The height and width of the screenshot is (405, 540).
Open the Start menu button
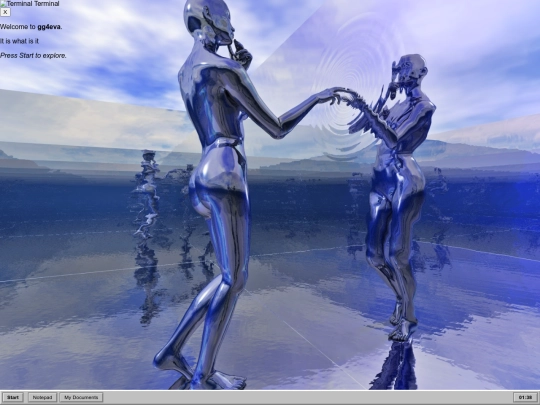tap(13, 397)
